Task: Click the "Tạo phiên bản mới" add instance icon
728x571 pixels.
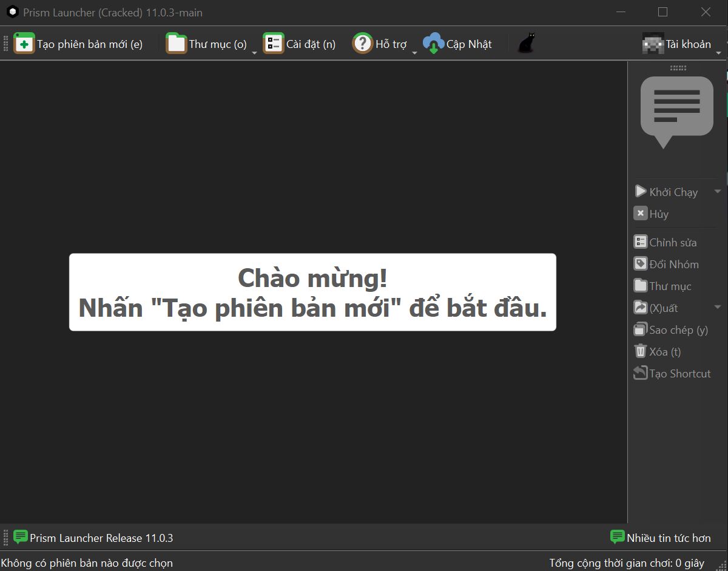Action: point(24,44)
